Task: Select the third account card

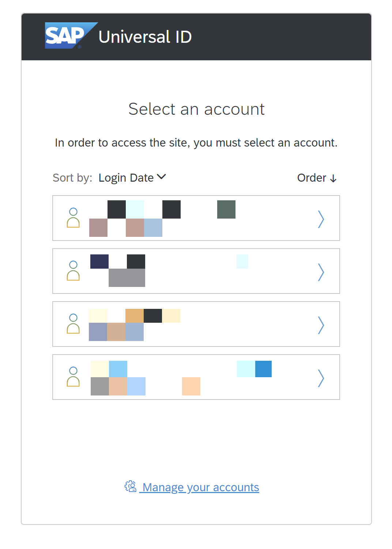Action: tap(196, 324)
